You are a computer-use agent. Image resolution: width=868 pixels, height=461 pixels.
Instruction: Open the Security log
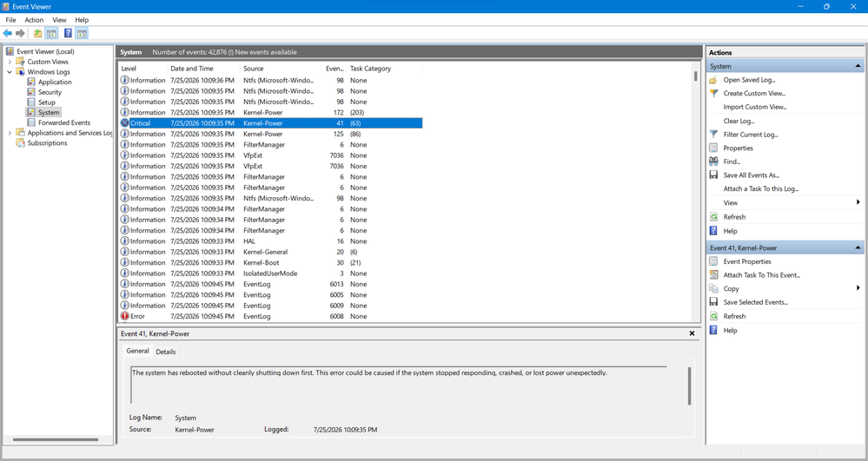[x=50, y=92]
